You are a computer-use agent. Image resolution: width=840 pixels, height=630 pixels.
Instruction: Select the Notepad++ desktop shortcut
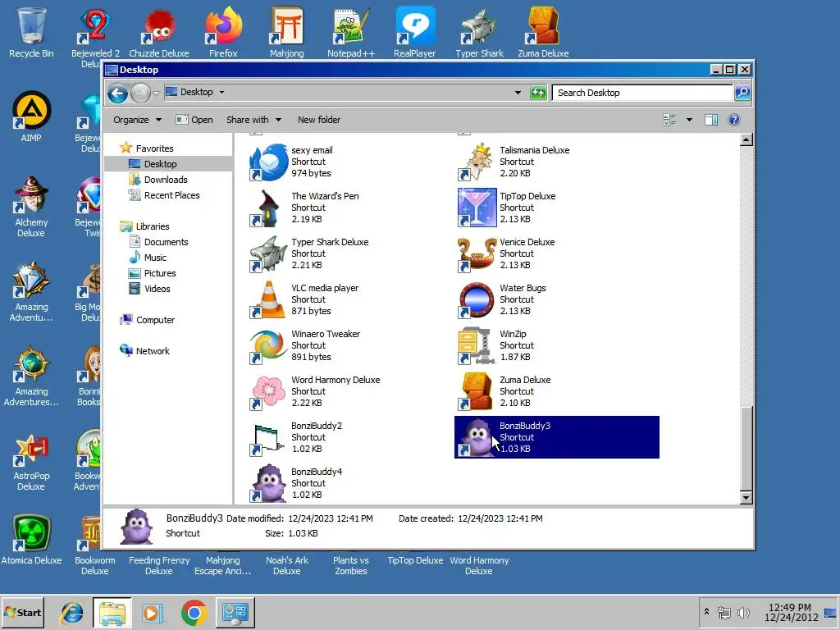click(x=351, y=32)
